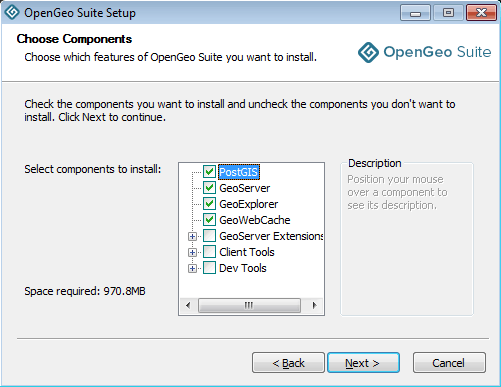Expand the GeoServer Extensions tree node
Viewport: 501px width, 387px height.
point(192,236)
